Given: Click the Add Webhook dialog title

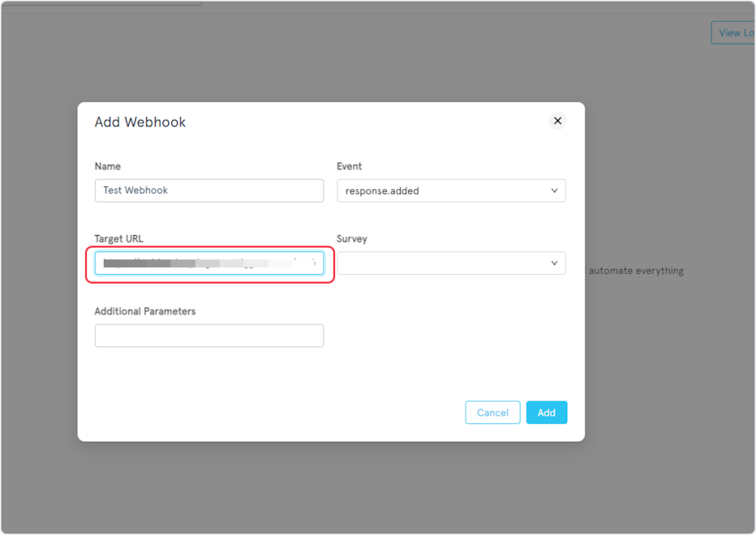Looking at the screenshot, I should (140, 122).
